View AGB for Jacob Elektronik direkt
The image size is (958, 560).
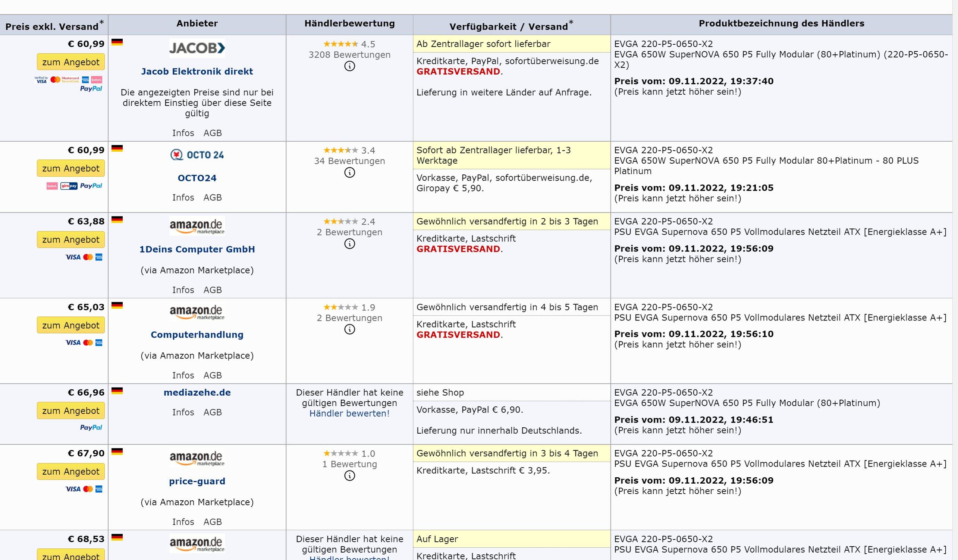click(213, 133)
